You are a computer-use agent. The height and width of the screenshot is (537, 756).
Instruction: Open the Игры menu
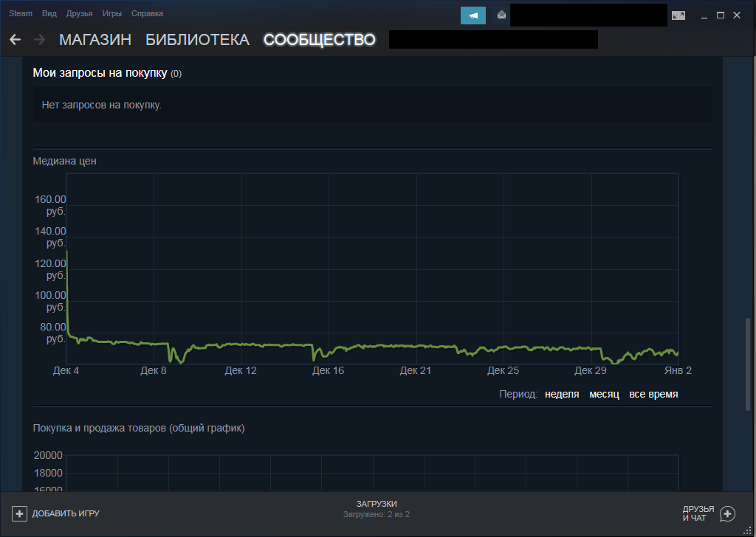112,13
